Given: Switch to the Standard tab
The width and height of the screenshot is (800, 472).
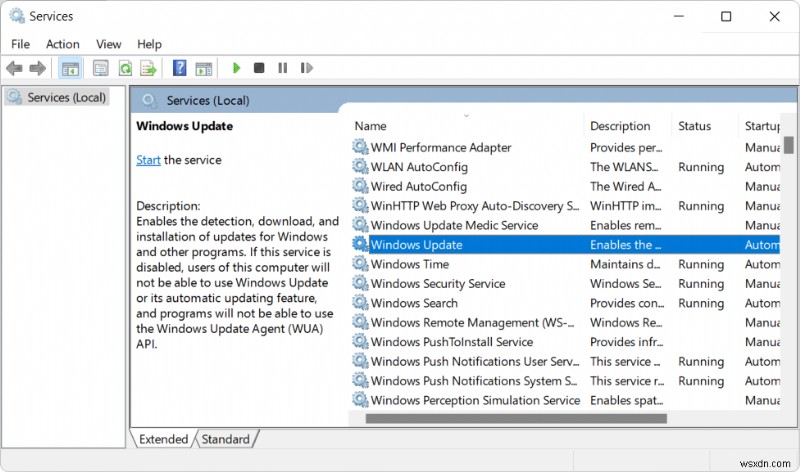Looking at the screenshot, I should (x=226, y=439).
